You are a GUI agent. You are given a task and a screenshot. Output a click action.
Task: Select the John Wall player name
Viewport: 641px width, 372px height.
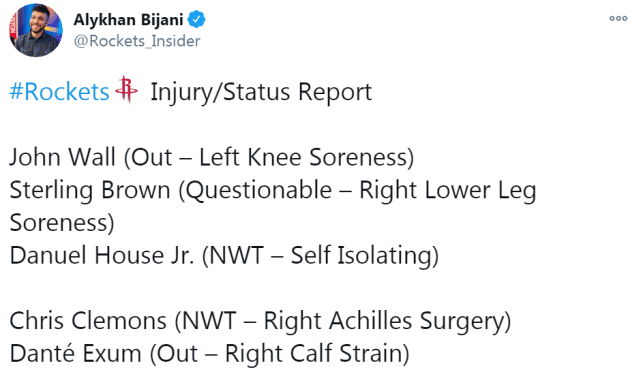click(x=63, y=157)
